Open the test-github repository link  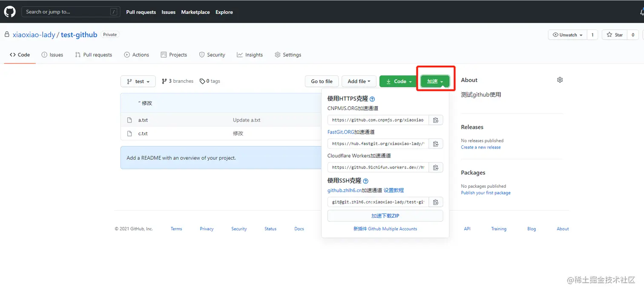[x=79, y=35]
